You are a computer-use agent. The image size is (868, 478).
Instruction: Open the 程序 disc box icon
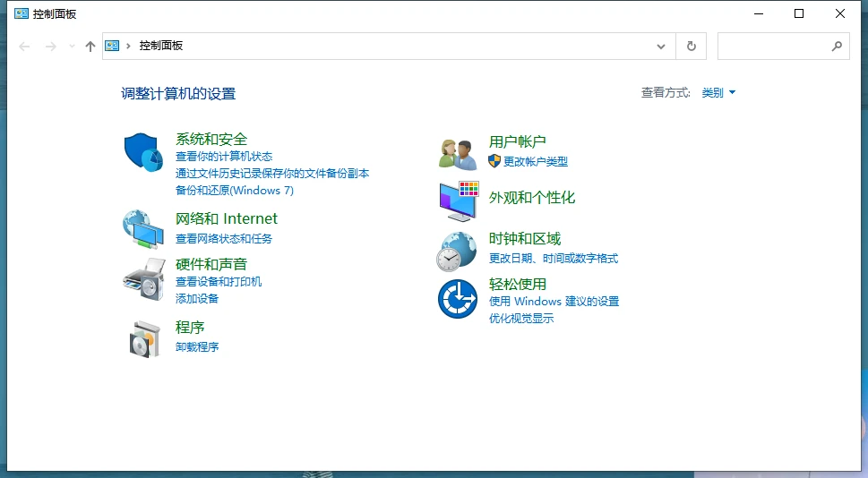(x=144, y=339)
